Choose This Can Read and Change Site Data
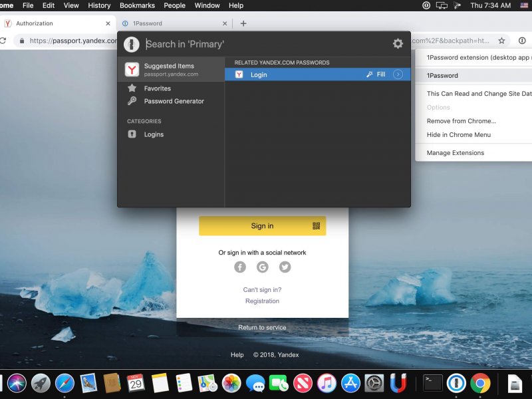532x399 pixels. coord(473,94)
